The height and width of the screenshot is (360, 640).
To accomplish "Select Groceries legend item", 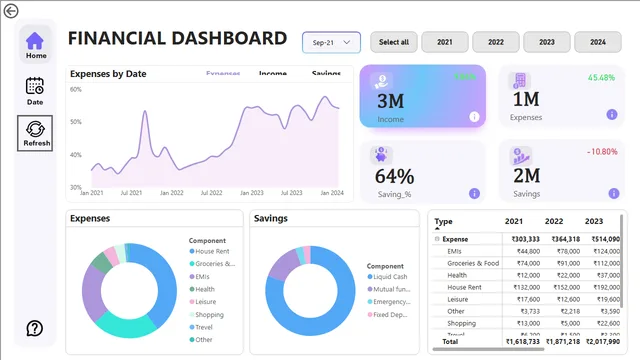I will [x=212, y=264].
